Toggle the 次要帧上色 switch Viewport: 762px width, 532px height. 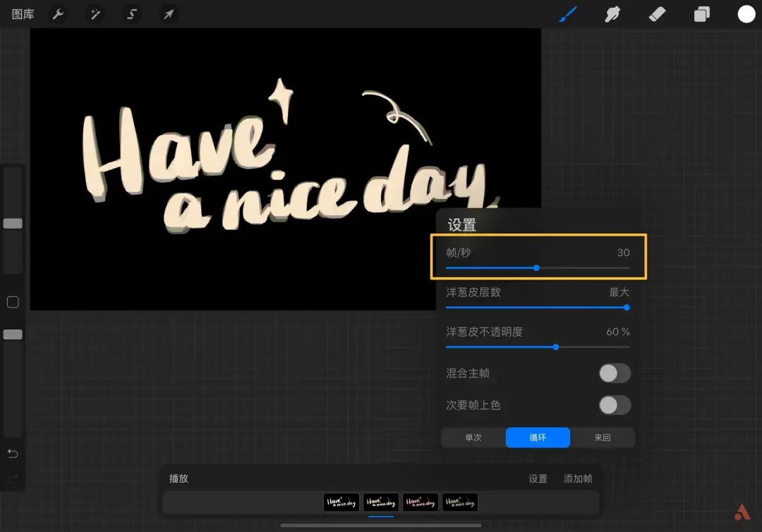615,405
